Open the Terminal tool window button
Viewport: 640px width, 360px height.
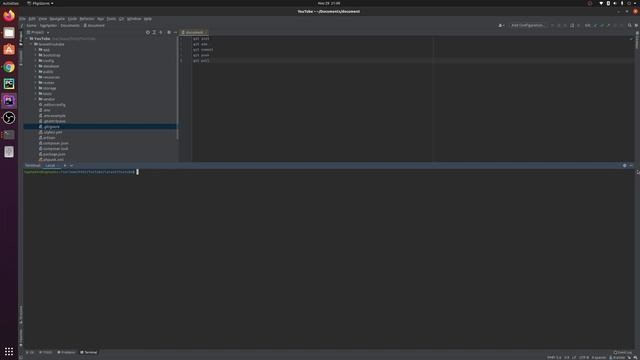click(89, 352)
